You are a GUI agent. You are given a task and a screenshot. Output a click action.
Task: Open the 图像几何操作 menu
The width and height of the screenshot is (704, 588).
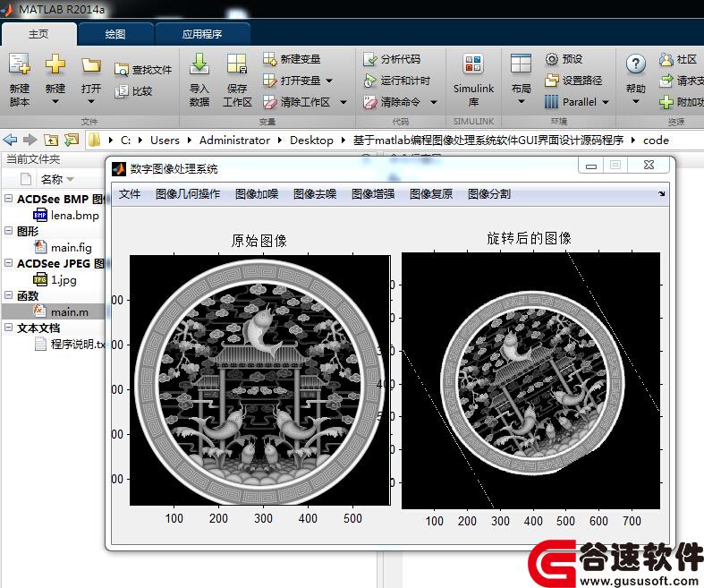(x=188, y=194)
